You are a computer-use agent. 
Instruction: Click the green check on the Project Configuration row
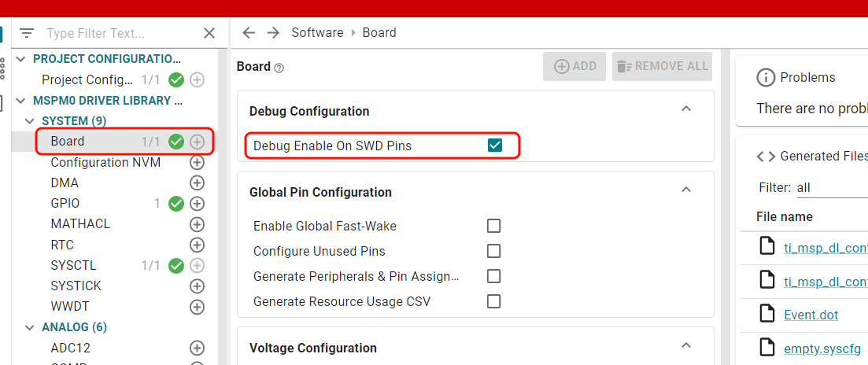[x=176, y=80]
